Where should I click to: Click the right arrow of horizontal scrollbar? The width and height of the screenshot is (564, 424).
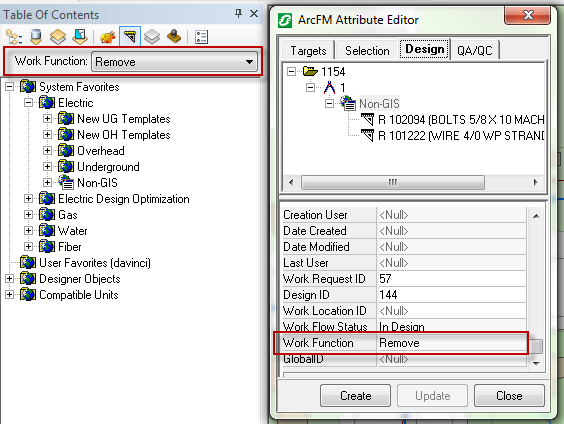click(535, 182)
